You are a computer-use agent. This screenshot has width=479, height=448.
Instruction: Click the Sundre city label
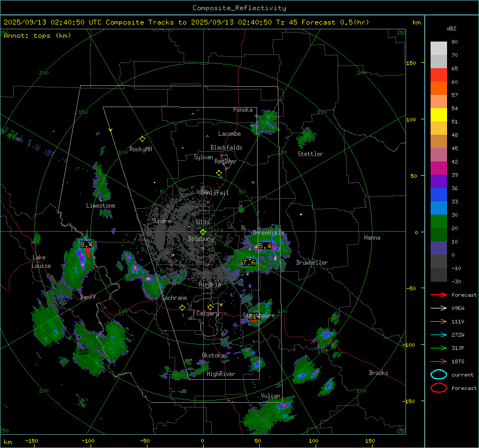[x=161, y=221]
